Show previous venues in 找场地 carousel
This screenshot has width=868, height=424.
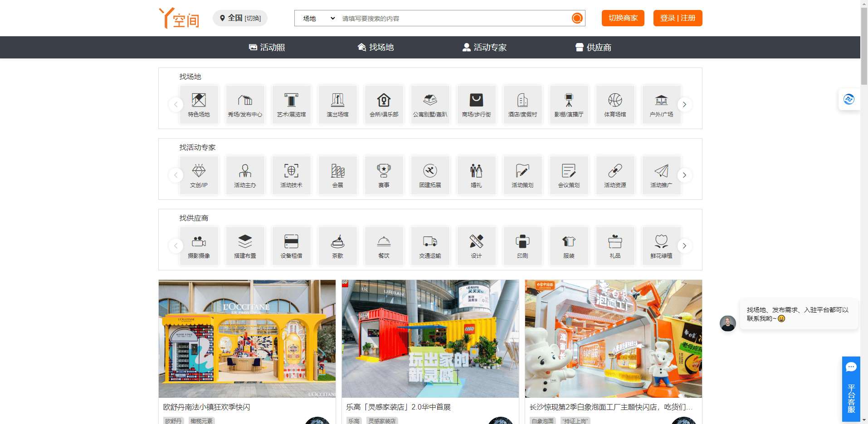pyautogui.click(x=176, y=105)
